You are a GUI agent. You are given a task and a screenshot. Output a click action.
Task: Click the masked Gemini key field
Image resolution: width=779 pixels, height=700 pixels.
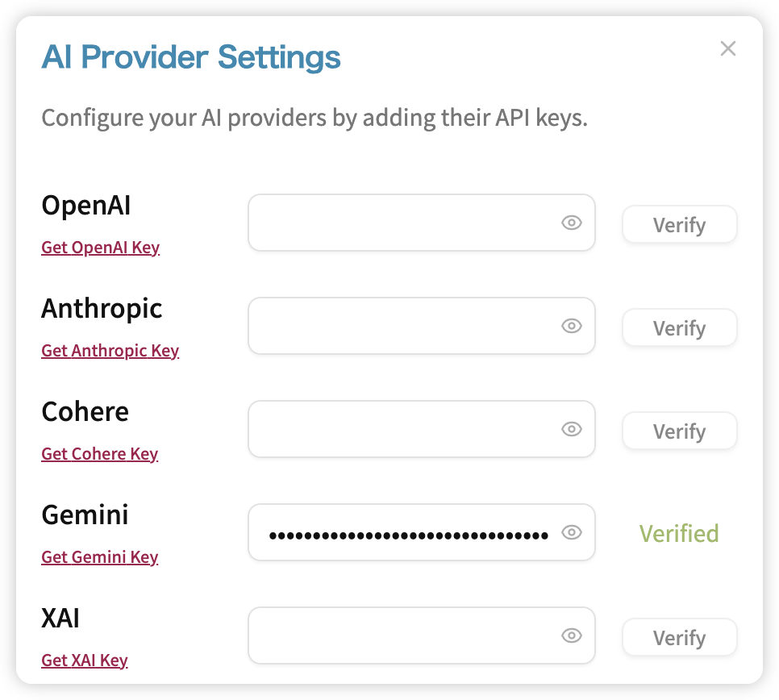(x=421, y=532)
